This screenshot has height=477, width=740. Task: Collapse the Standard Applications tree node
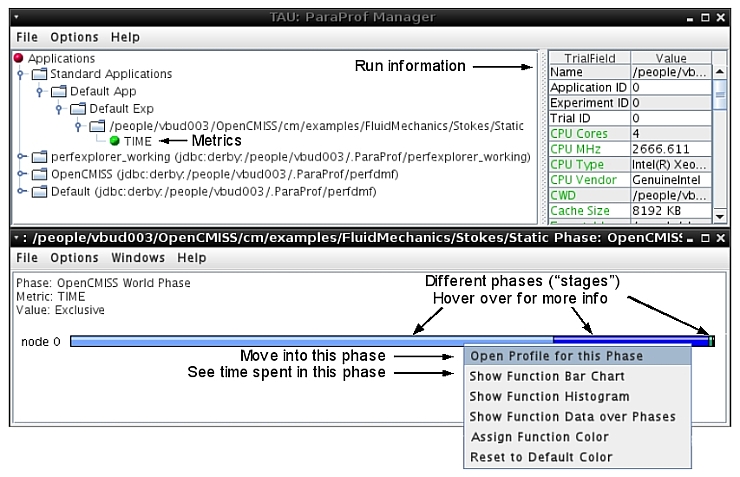point(20,74)
